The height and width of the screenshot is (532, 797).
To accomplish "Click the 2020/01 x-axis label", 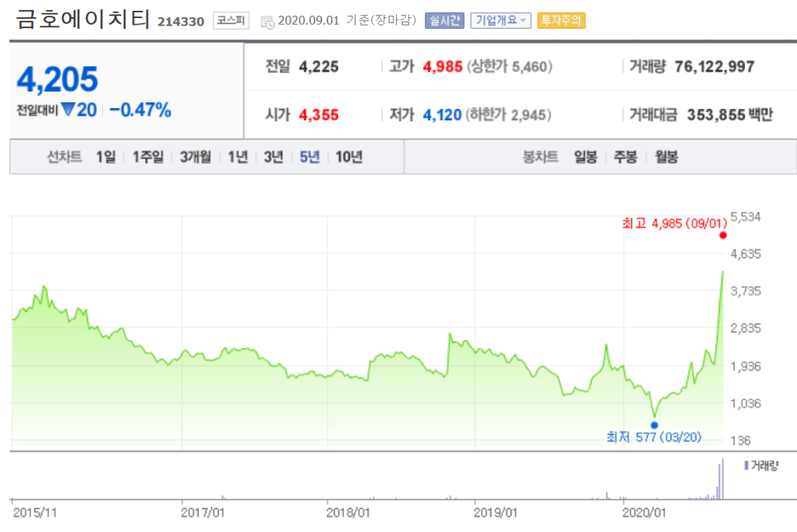I will click(x=644, y=513).
